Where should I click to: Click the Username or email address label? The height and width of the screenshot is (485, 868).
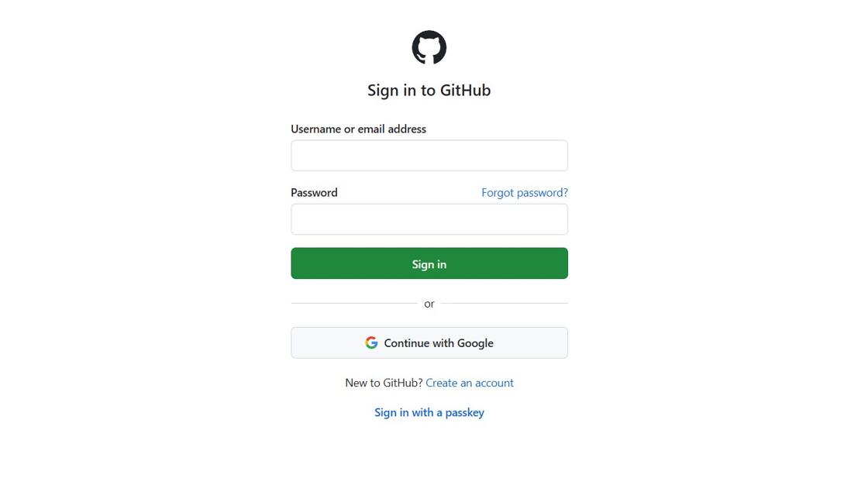[x=358, y=129]
